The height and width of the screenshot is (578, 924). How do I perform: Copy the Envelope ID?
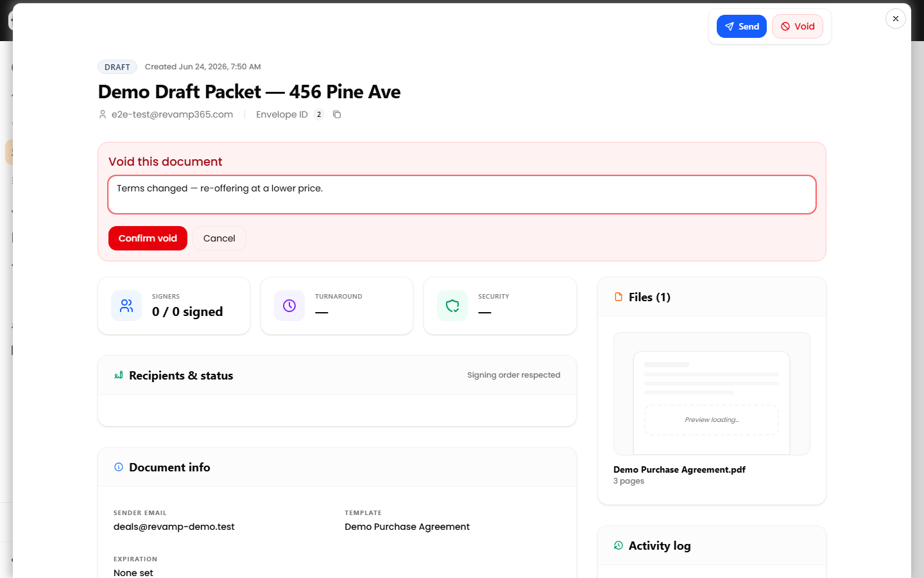point(337,114)
